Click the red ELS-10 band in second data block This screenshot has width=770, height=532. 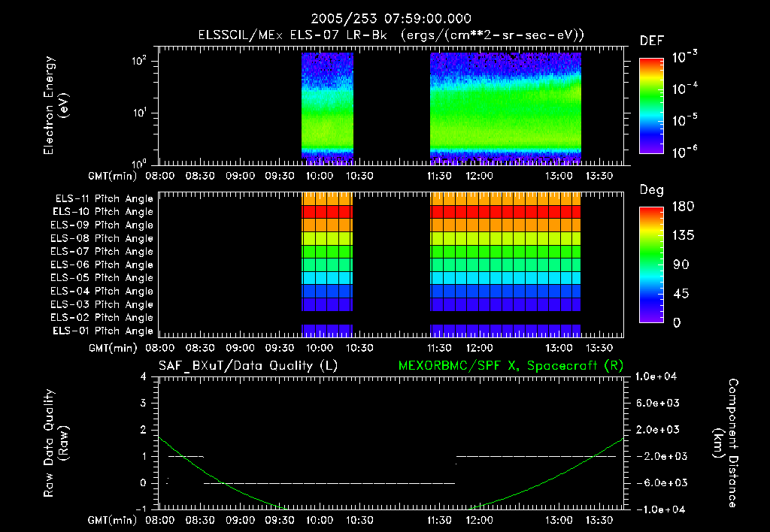(505, 212)
